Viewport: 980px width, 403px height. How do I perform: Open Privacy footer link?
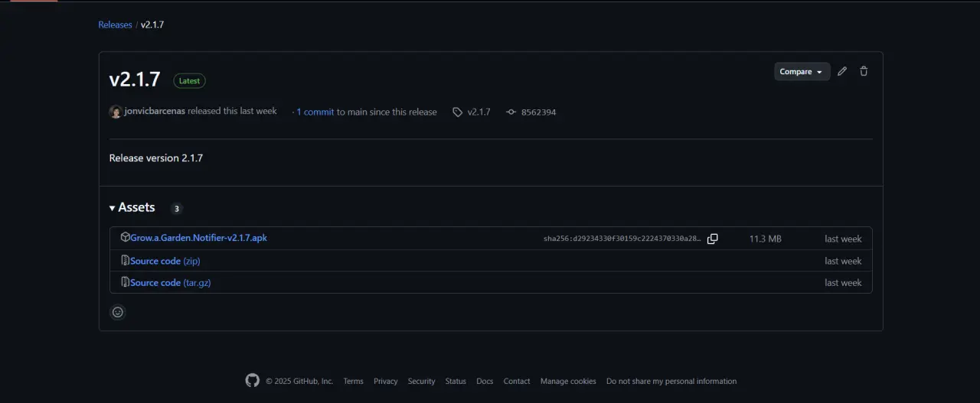(386, 381)
